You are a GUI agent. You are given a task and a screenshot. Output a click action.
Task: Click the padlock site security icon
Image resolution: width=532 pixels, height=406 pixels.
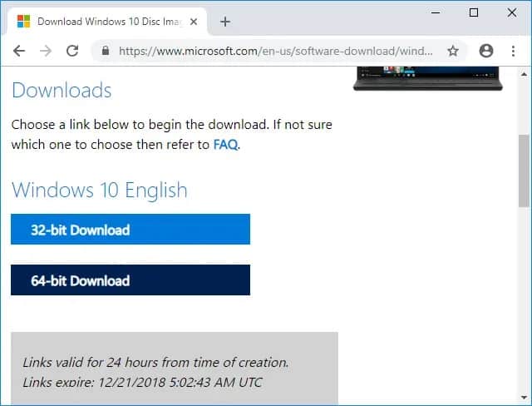[x=106, y=51]
